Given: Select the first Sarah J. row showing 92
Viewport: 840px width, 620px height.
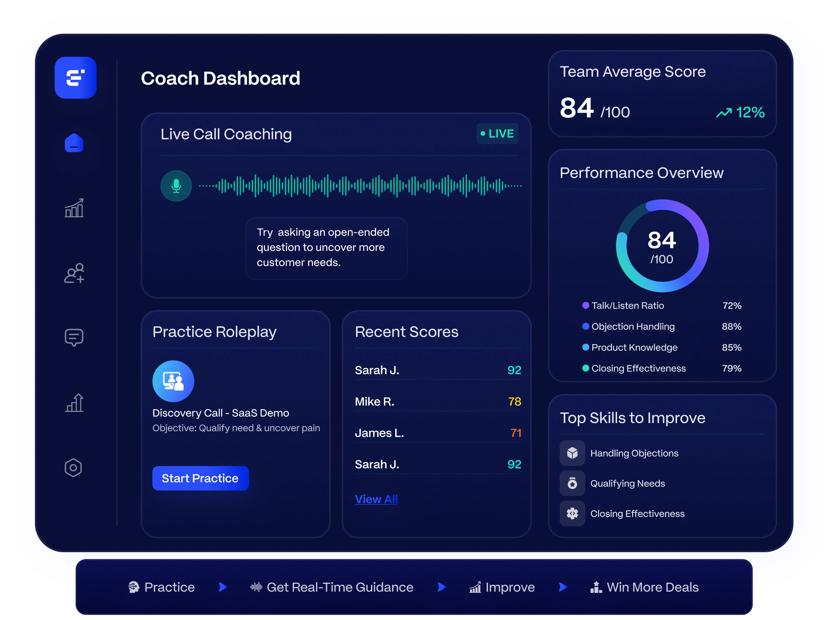Looking at the screenshot, I should tap(438, 370).
